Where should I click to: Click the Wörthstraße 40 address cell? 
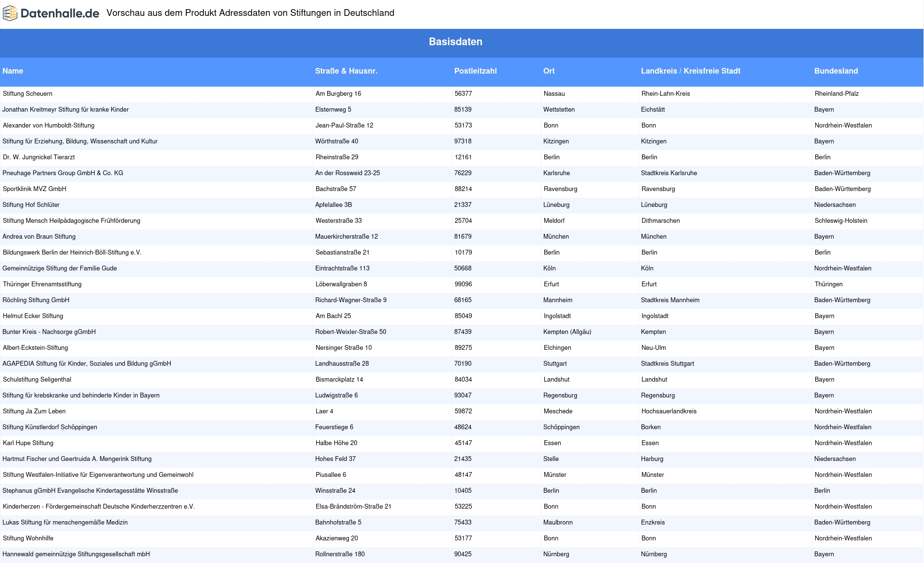click(x=336, y=141)
